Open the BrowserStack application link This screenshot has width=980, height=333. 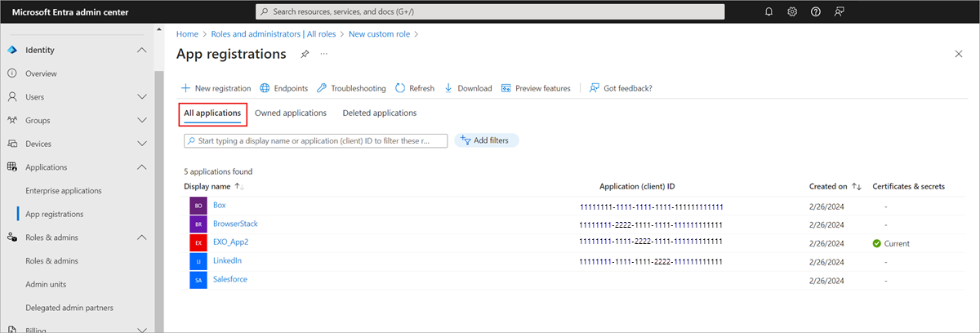coord(235,224)
